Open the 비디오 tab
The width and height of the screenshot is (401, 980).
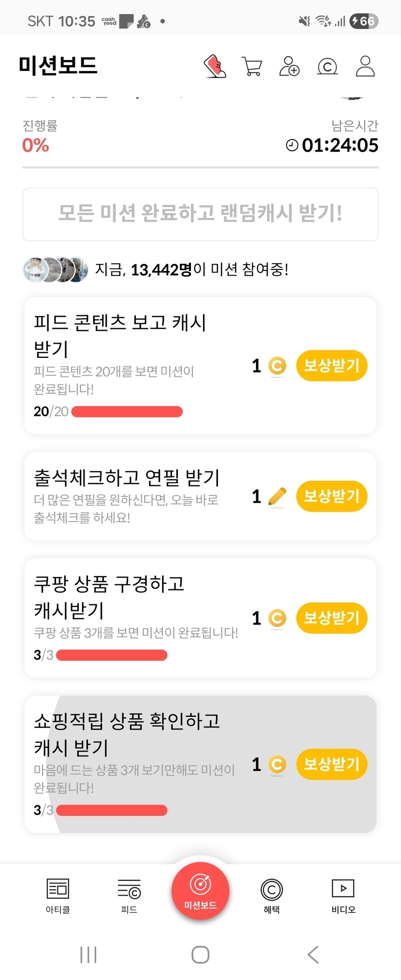tap(343, 895)
